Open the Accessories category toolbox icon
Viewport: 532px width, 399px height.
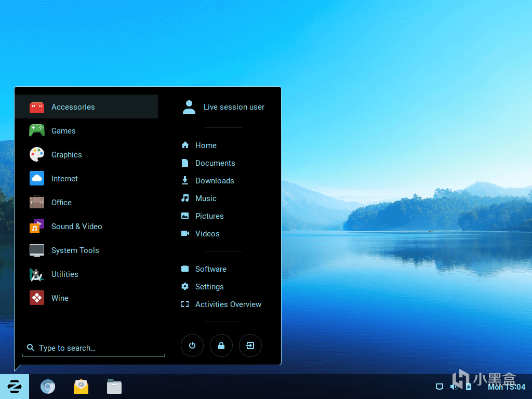[37, 107]
